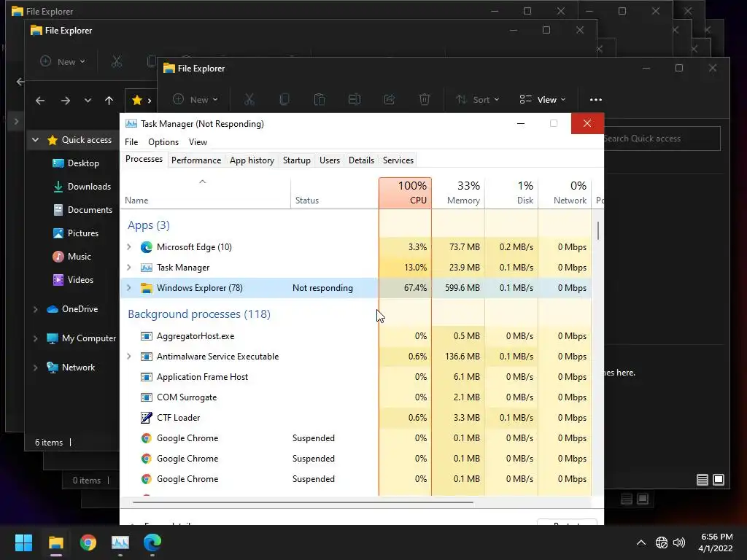This screenshot has width=747, height=560.
Task: Sort processes by Disk column header
Action: tap(511, 192)
